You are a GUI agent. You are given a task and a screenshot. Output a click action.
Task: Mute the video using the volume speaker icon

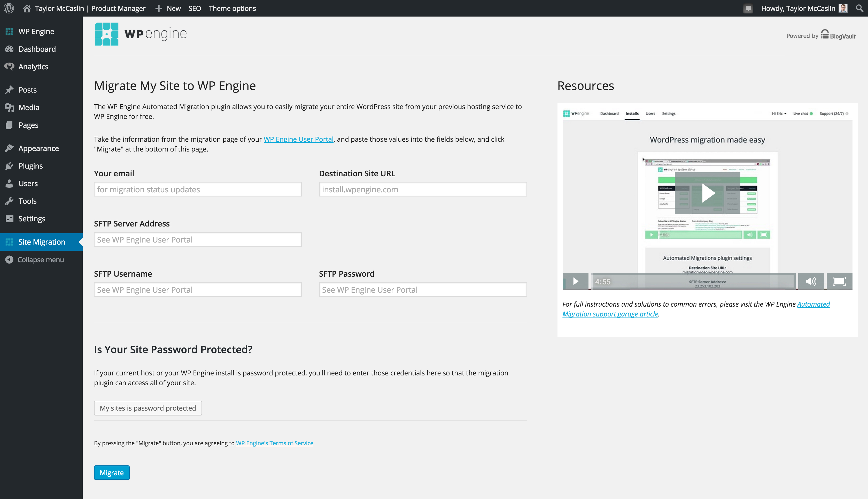811,281
